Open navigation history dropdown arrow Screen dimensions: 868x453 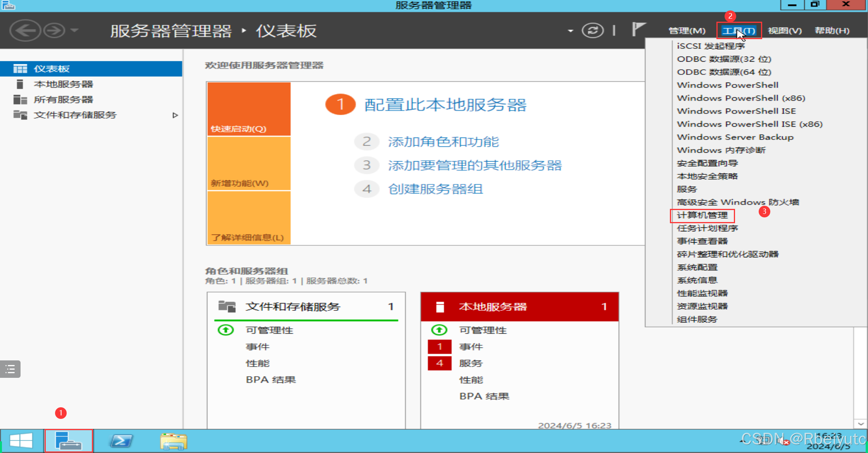click(75, 30)
